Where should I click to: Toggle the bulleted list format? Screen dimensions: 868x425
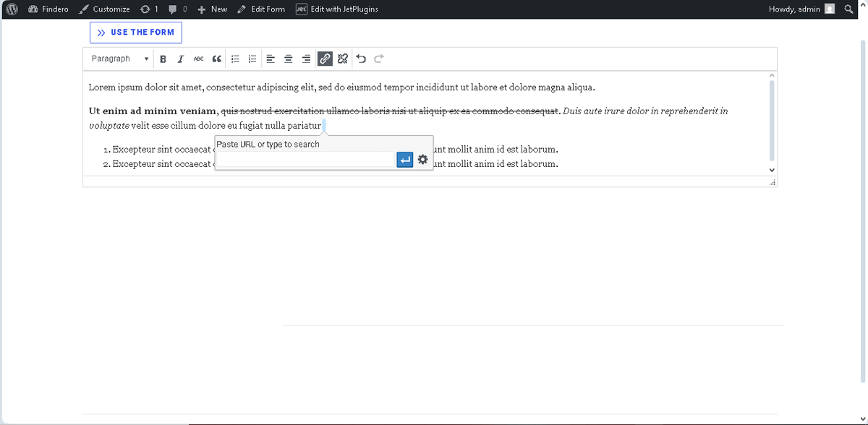234,59
